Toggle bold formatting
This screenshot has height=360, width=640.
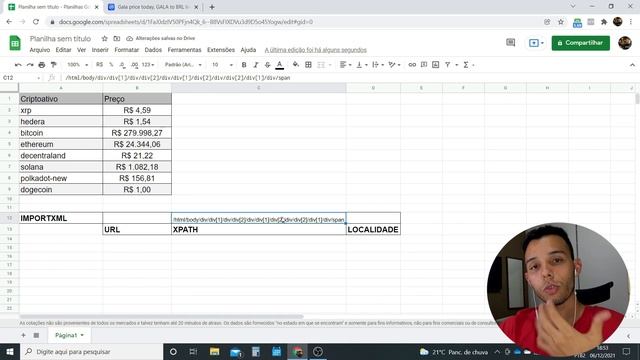[244, 65]
